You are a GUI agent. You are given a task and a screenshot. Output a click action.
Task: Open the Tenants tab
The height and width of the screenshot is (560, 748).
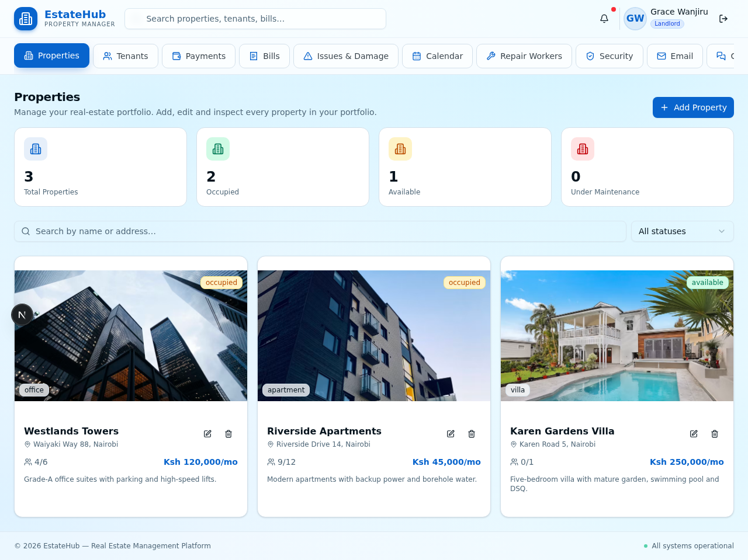pos(126,56)
